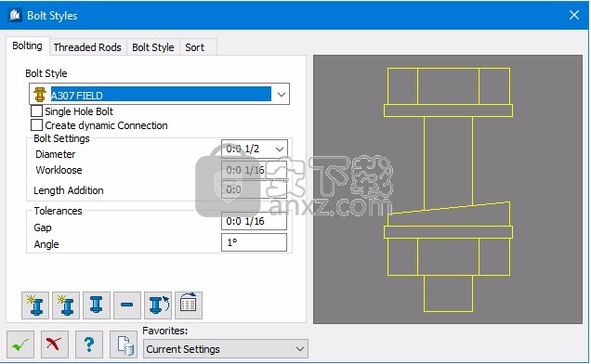The height and width of the screenshot is (364, 591).
Task: Click the bolt with rotate arrow icon
Action: (158, 305)
